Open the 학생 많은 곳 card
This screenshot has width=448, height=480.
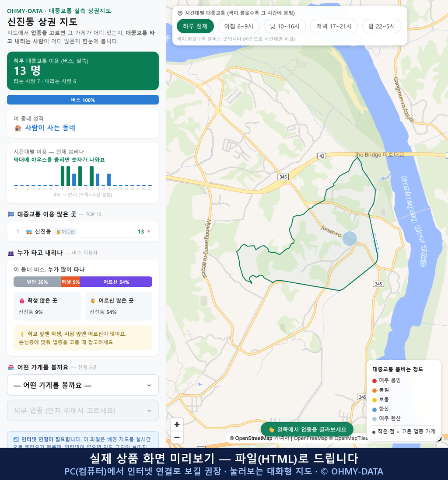pyautogui.click(x=48, y=306)
